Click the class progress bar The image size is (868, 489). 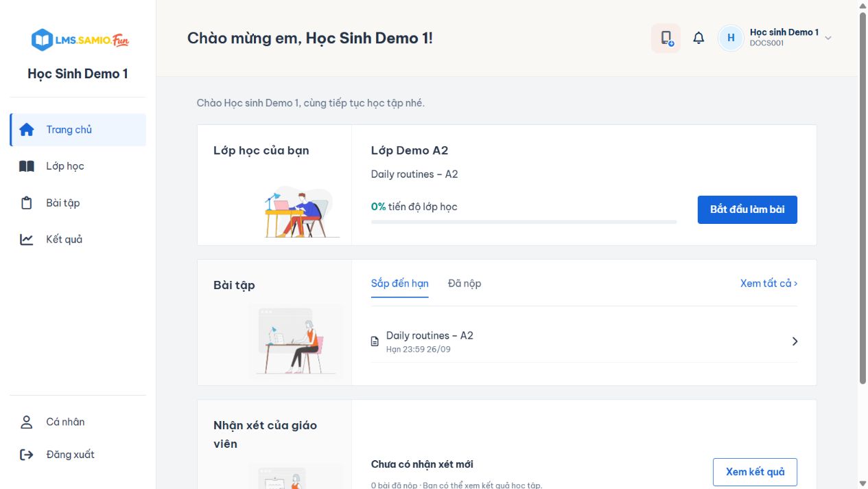[x=524, y=222]
